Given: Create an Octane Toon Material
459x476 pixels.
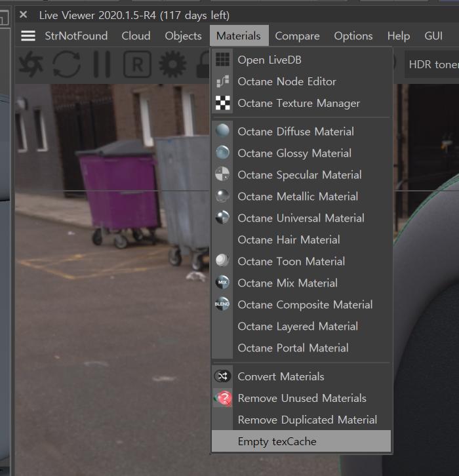Looking at the screenshot, I should click(x=301, y=262).
